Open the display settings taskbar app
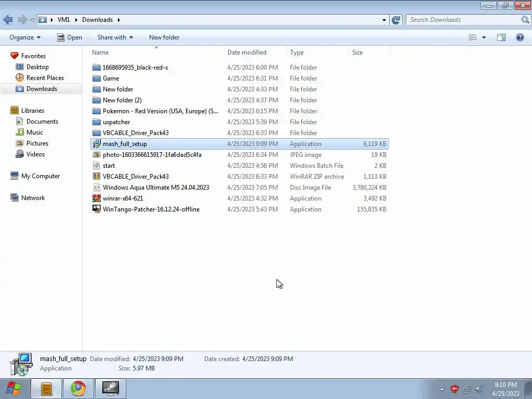 [111, 389]
